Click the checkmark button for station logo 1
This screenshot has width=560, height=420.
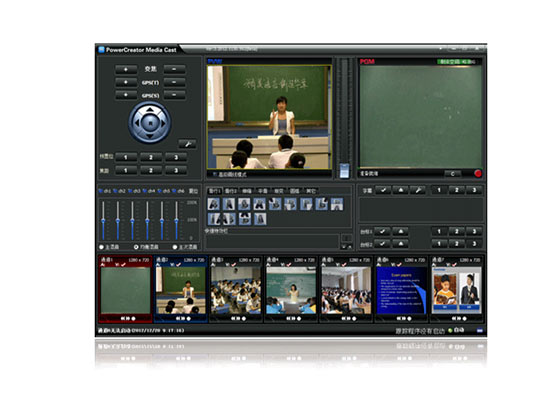382,231
